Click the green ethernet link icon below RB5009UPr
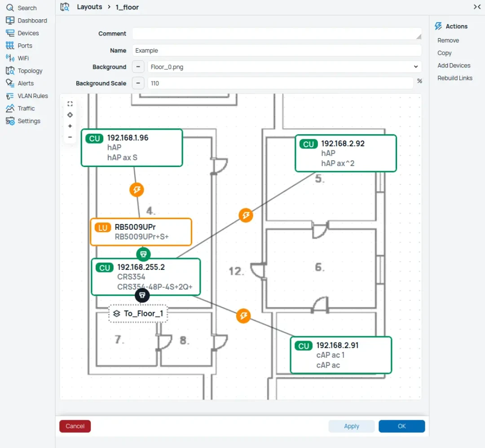This screenshot has width=485, height=448. tap(143, 254)
